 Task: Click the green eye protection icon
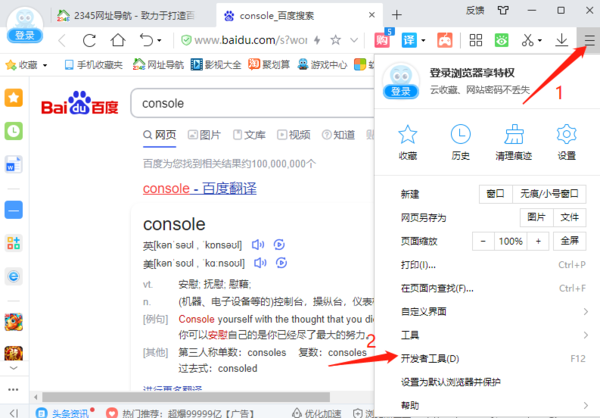[x=502, y=40]
